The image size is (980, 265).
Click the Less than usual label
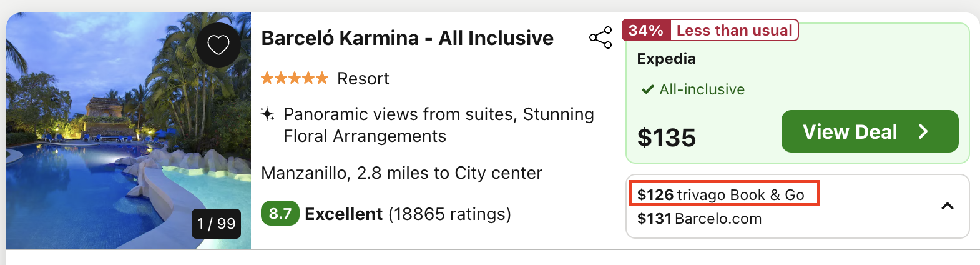point(734,31)
